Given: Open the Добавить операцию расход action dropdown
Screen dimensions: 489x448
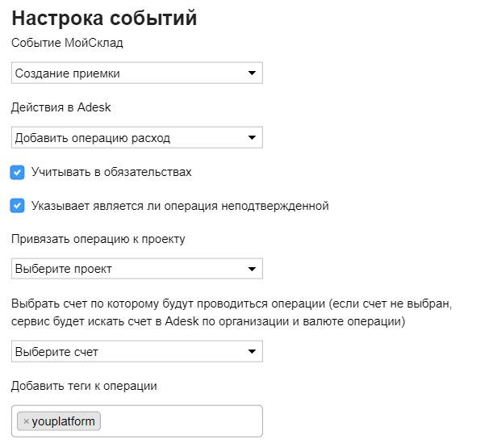Looking at the screenshot, I should (137, 137).
